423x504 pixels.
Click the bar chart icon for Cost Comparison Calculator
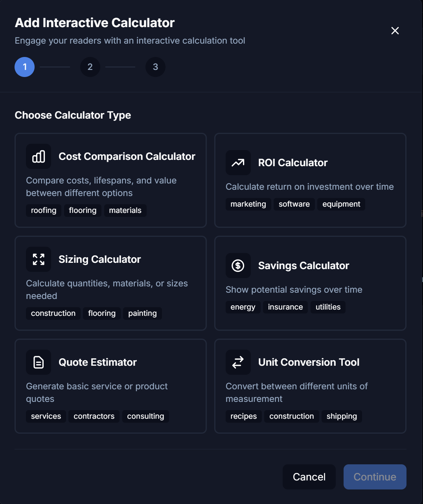click(x=38, y=156)
